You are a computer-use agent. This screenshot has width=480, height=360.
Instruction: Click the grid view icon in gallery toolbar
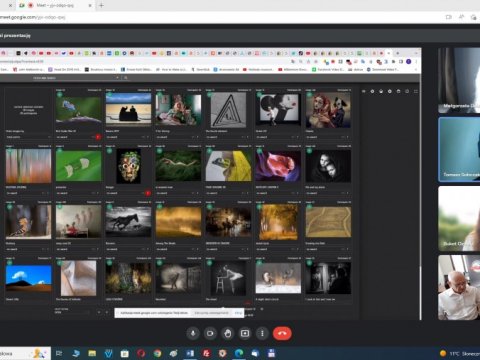(416, 91)
